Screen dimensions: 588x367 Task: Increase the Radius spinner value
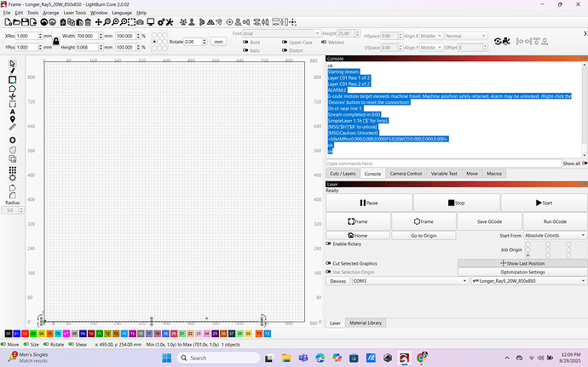click(x=21, y=209)
